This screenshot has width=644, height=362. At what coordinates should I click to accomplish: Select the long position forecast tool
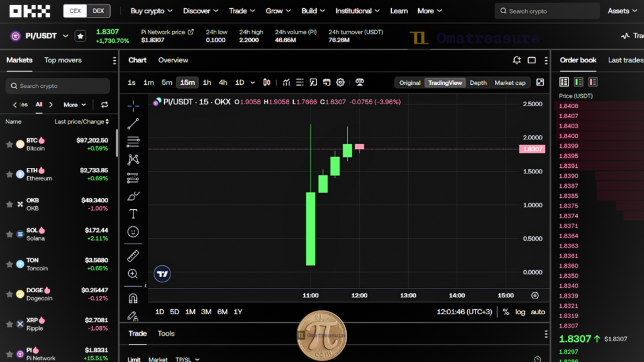pos(133,178)
